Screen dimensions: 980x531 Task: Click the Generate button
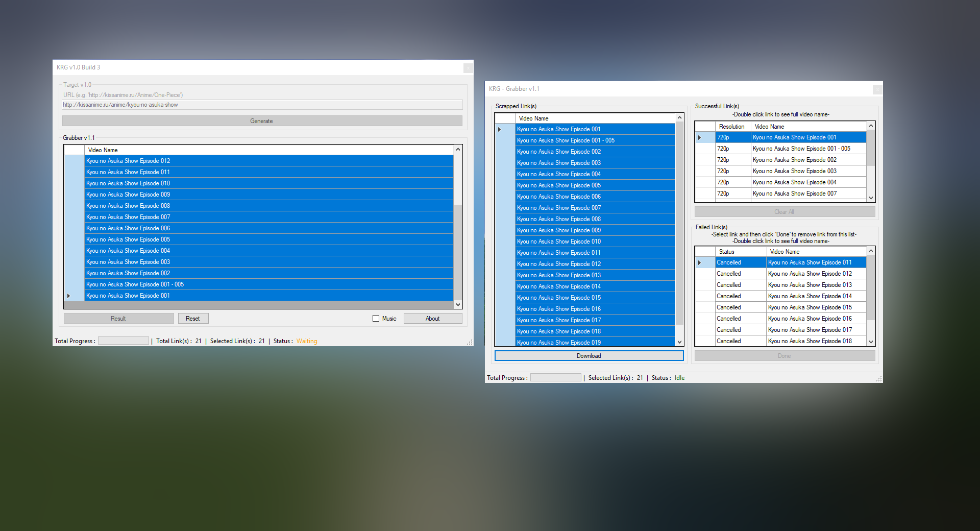click(262, 121)
